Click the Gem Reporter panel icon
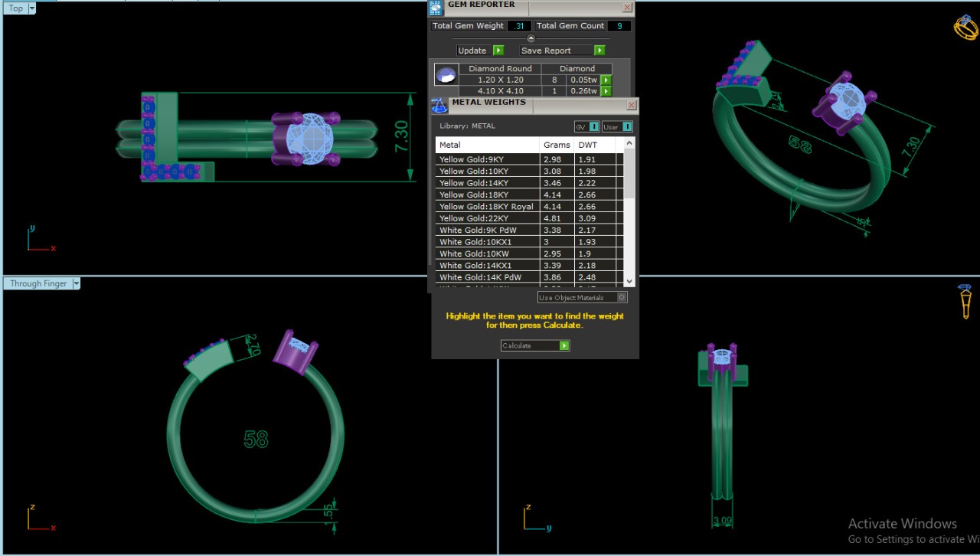The height and width of the screenshot is (556, 980). pyautogui.click(x=436, y=8)
